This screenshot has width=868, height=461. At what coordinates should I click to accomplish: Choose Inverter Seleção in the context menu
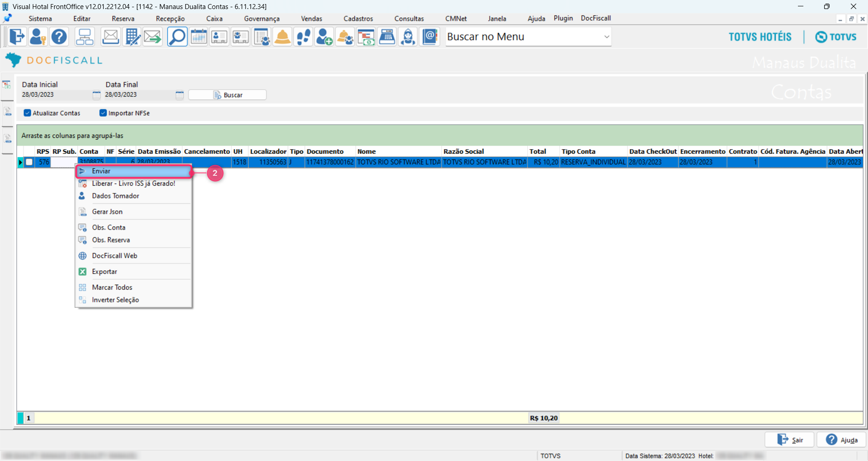[134, 300]
